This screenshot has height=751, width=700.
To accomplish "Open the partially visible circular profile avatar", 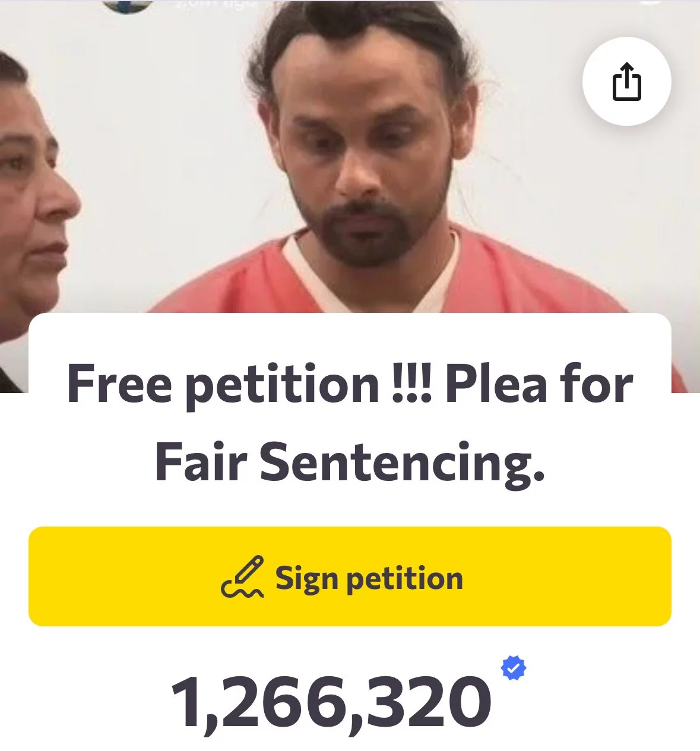I will tap(127, 6).
